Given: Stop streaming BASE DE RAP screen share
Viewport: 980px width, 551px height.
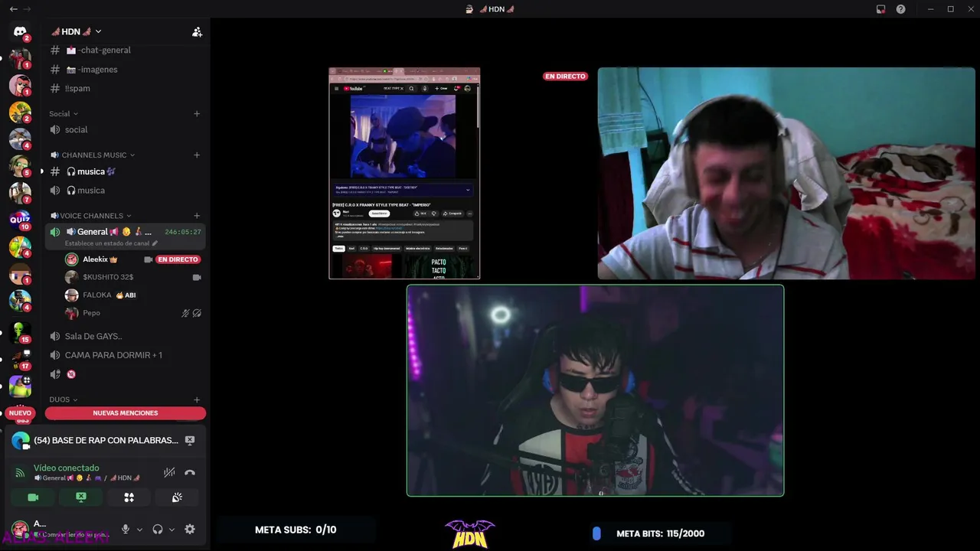Looking at the screenshot, I should [x=190, y=440].
